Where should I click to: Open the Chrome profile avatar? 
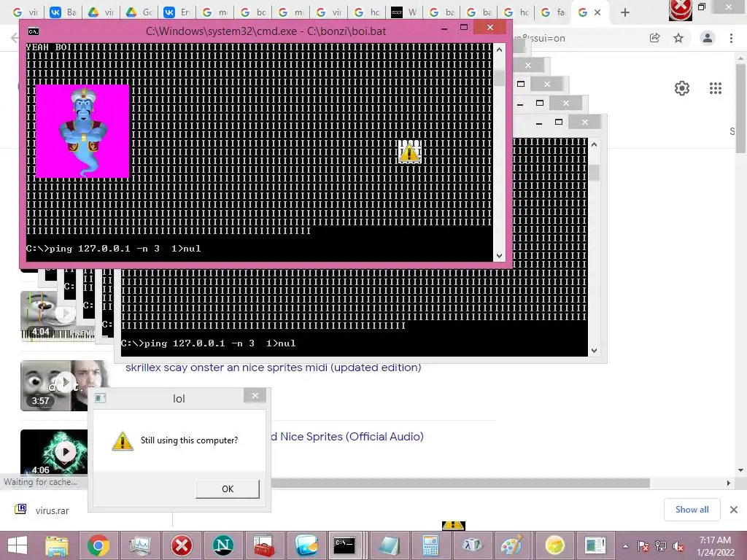[x=708, y=38]
